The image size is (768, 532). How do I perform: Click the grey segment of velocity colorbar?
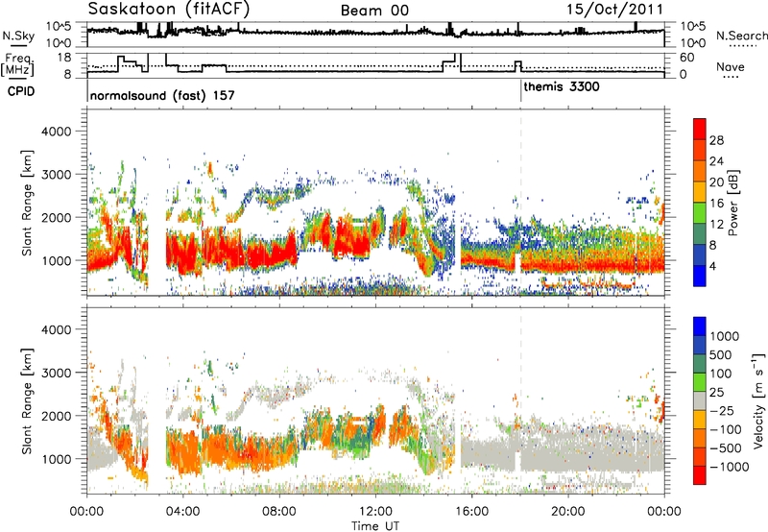[x=700, y=400]
